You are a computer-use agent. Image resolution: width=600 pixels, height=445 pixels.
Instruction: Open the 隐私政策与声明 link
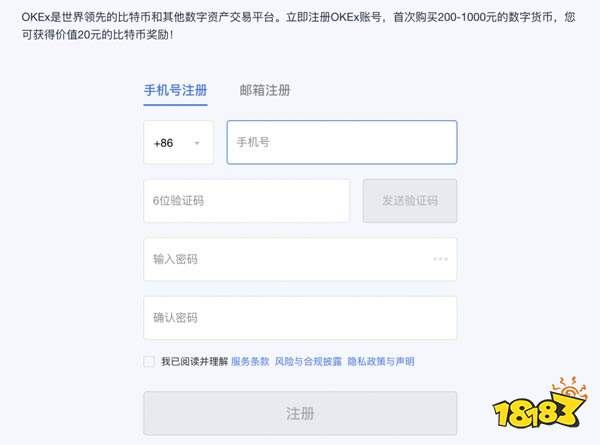click(381, 361)
